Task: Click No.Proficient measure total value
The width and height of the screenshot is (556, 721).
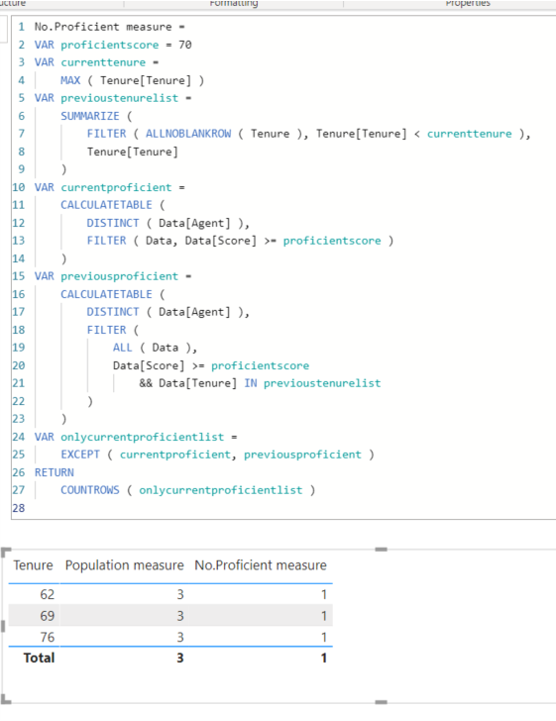Action: (324, 658)
